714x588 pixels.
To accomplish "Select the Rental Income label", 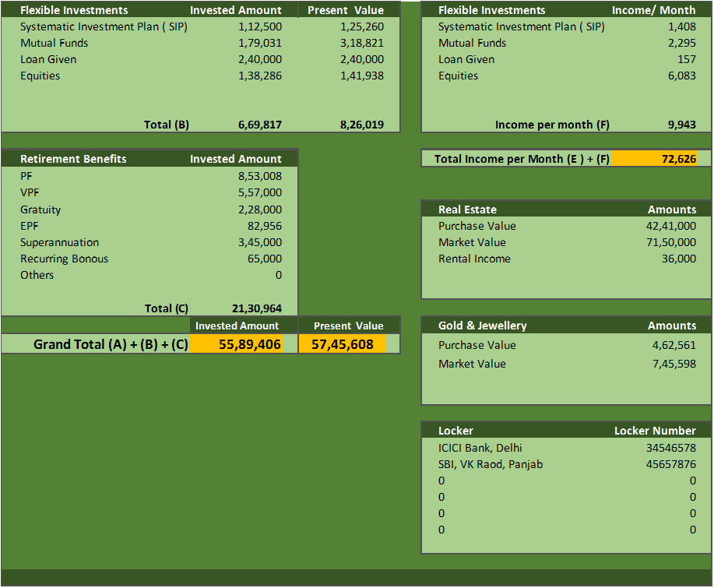I will [474, 259].
